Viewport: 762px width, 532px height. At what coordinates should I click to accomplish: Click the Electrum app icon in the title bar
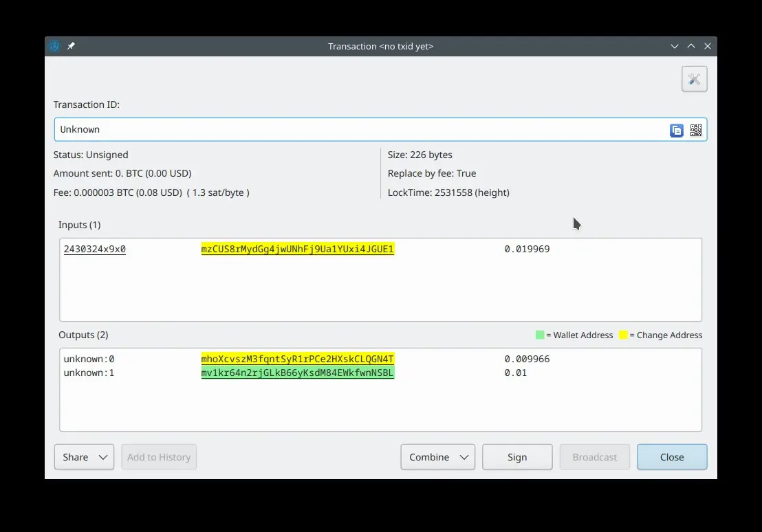tap(54, 46)
